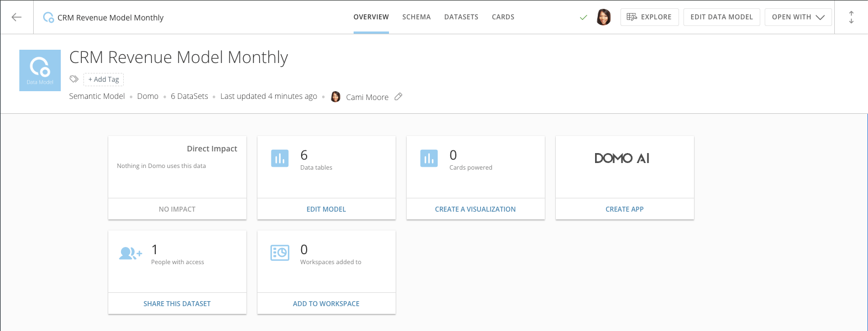Click the 'Semantic Model' label
This screenshot has height=331, width=868.
pyautogui.click(x=97, y=96)
